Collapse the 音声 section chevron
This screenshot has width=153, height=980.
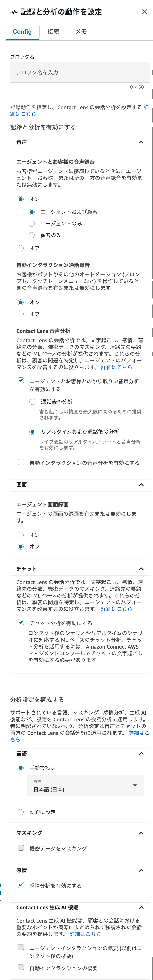pos(141,142)
